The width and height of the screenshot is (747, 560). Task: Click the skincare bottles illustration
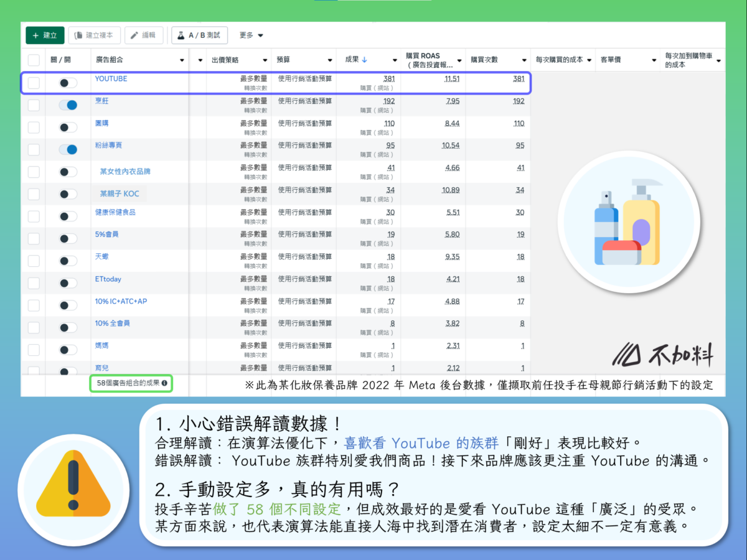625,225
